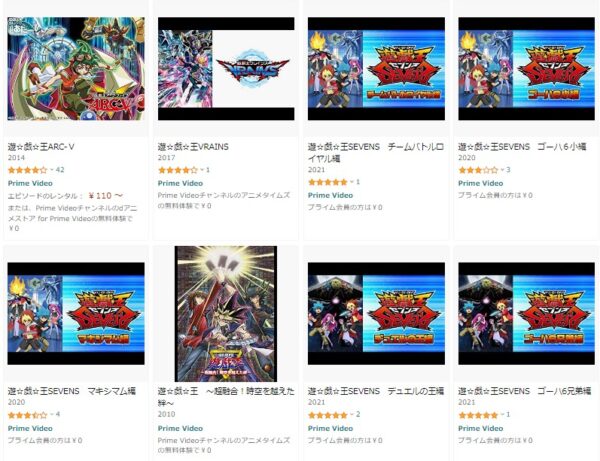
Task: Open the SEVENS チームバトルロイヤル編 thumbnail
Action: tap(376, 68)
